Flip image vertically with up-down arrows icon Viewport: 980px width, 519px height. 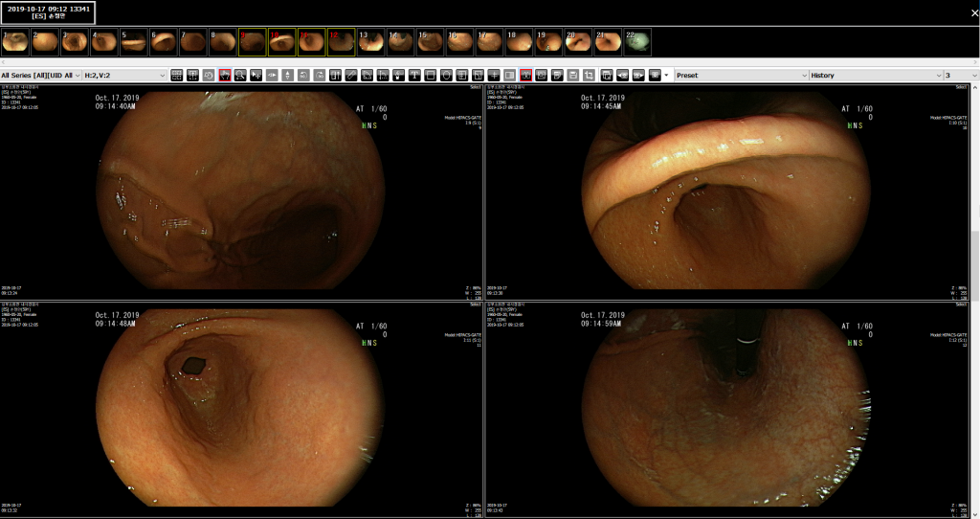[287, 75]
